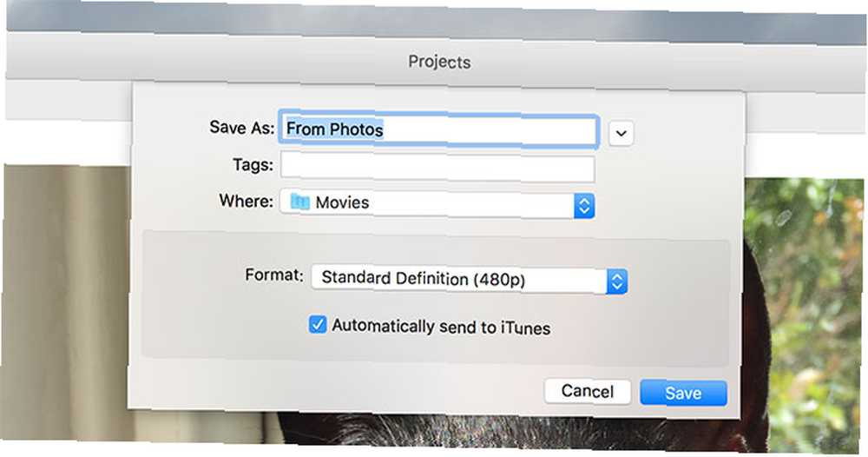
Task: Click the Automatically send to iTunes label
Action: [441, 327]
